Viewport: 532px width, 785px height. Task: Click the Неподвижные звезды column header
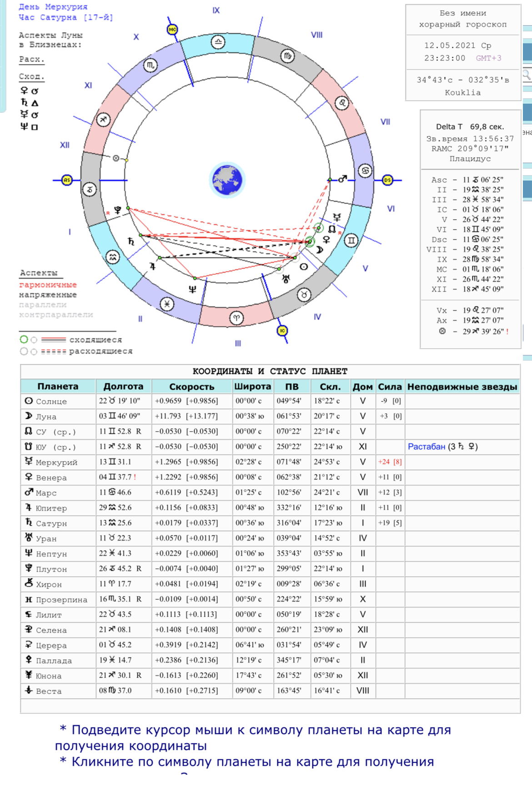pyautogui.click(x=462, y=386)
